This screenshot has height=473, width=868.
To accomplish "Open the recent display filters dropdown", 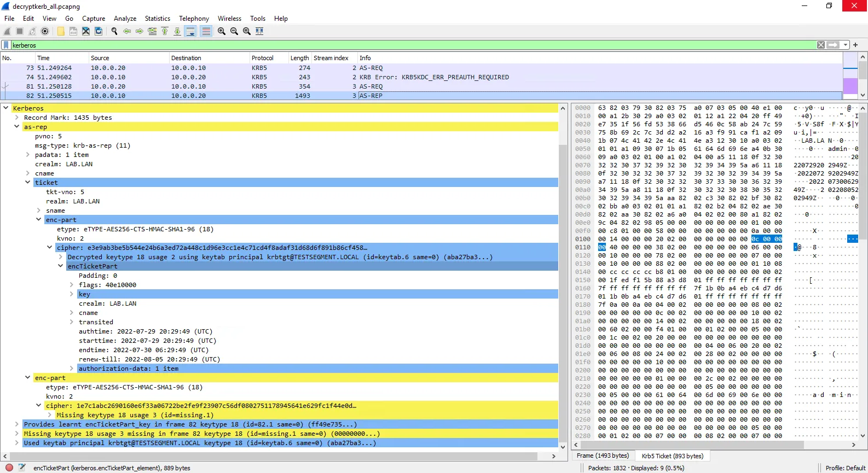I will click(846, 45).
